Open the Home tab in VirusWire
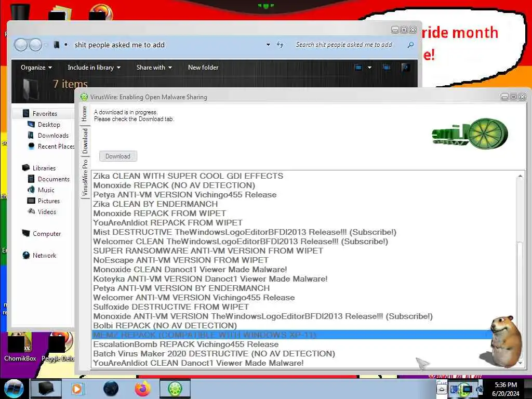 [85, 114]
